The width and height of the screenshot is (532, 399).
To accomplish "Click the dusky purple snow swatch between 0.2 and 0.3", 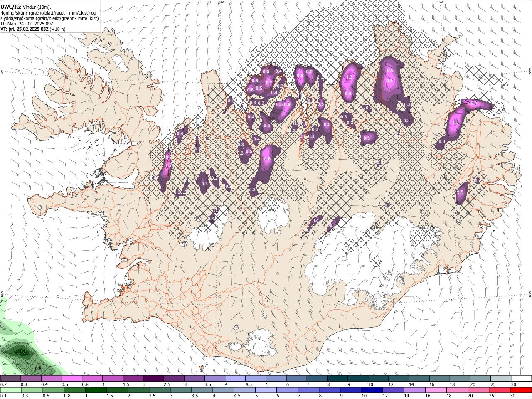I will tap(10, 378).
